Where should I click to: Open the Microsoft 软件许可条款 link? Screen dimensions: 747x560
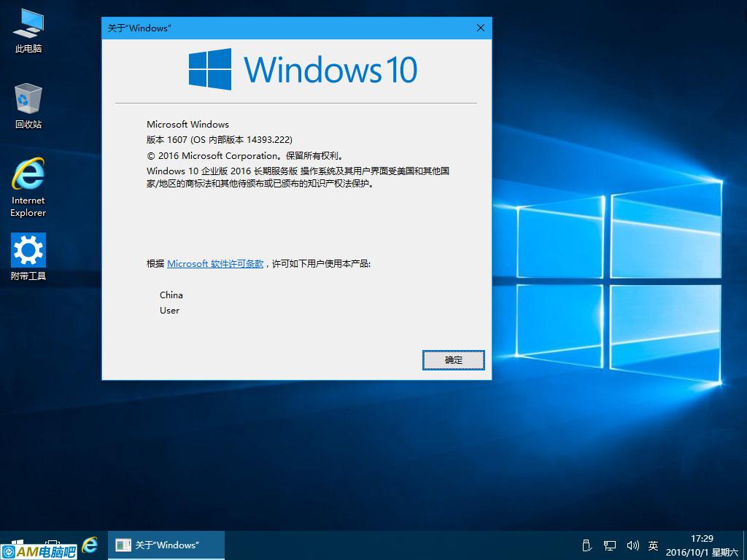215,263
